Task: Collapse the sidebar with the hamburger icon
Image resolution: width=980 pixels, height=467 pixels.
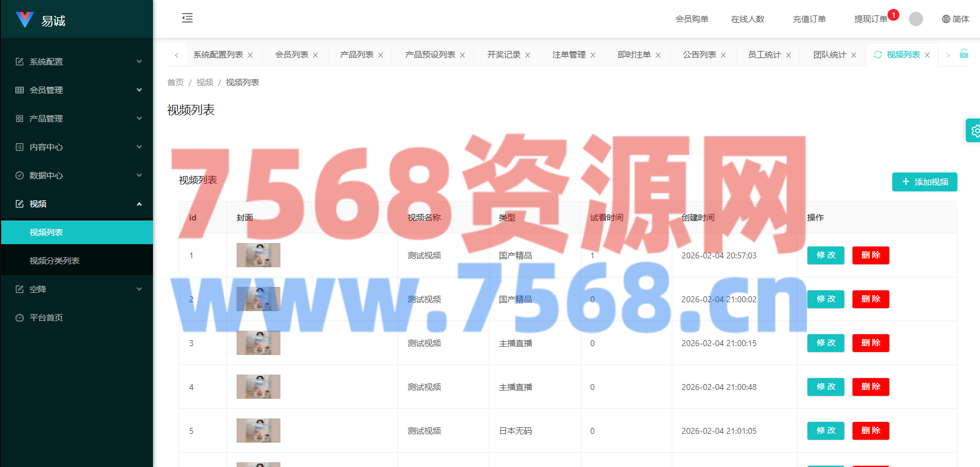Action: pos(187,18)
